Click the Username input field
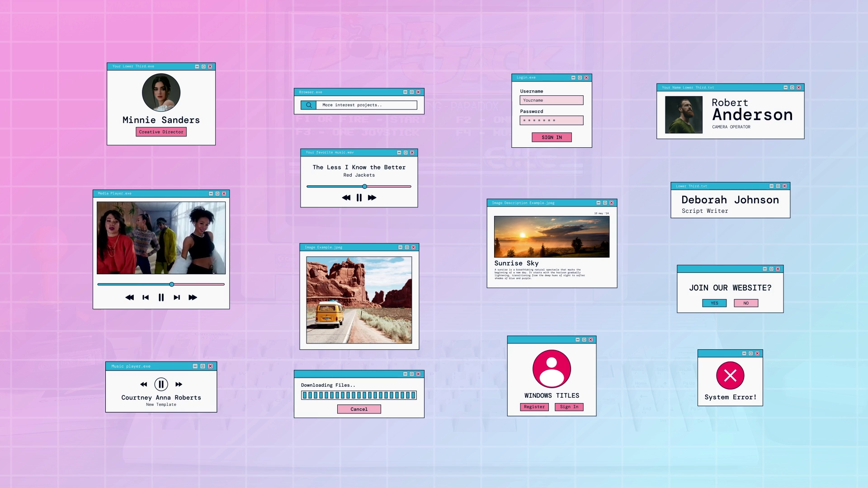Image resolution: width=868 pixels, height=488 pixels. pos(552,100)
